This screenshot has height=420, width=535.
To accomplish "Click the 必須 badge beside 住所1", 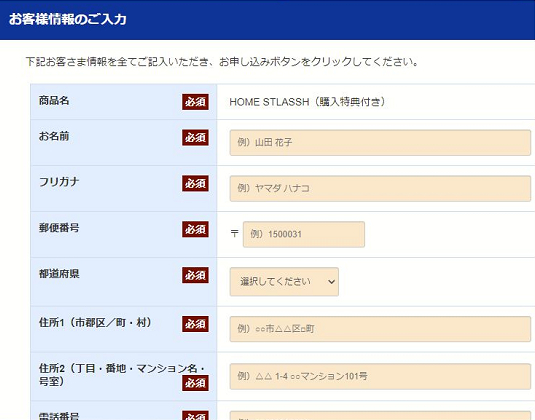I will coord(195,324).
